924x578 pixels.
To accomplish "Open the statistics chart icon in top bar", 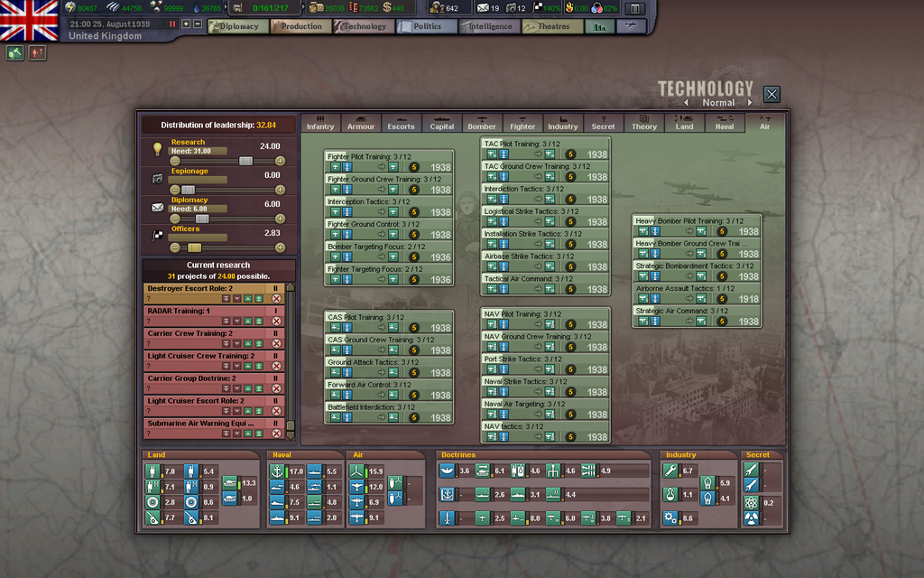I will tap(599, 26).
